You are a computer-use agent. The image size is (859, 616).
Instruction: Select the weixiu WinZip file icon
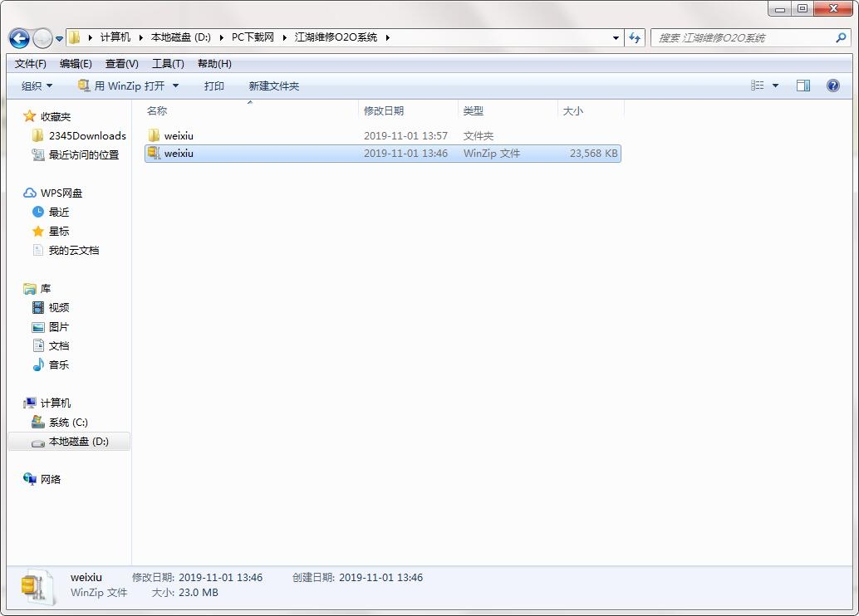tap(154, 154)
